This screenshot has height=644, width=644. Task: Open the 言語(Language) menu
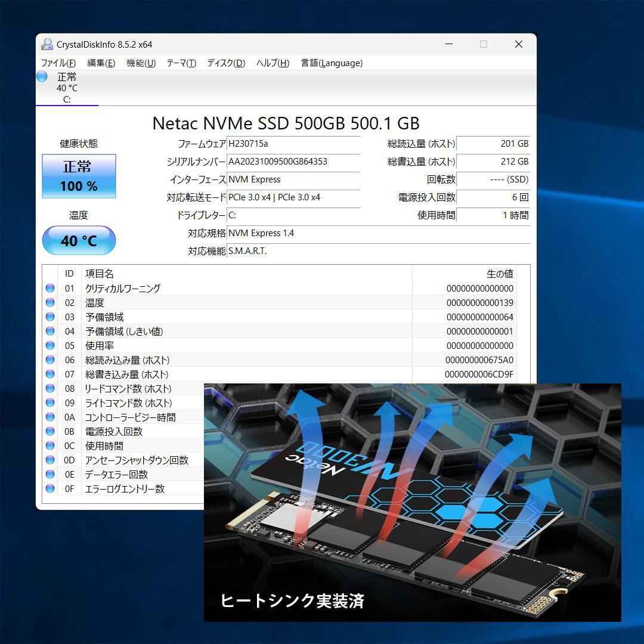(x=332, y=63)
